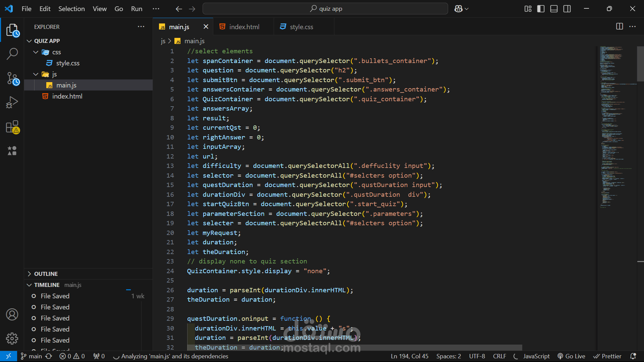Open notifications bell in status bar
This screenshot has height=362, width=644.
(633, 356)
